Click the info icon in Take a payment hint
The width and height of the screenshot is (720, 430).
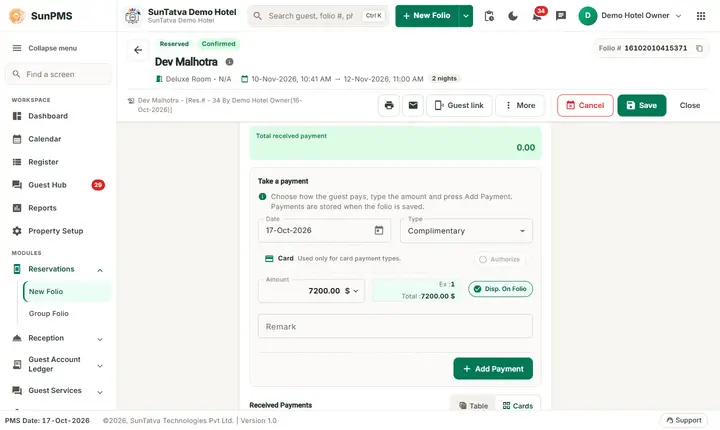[262, 197]
